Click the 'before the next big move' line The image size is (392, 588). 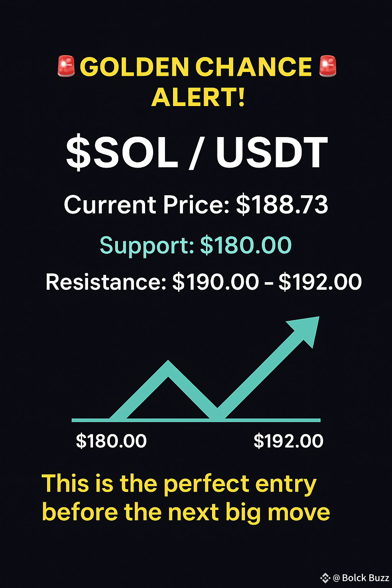[186, 513]
